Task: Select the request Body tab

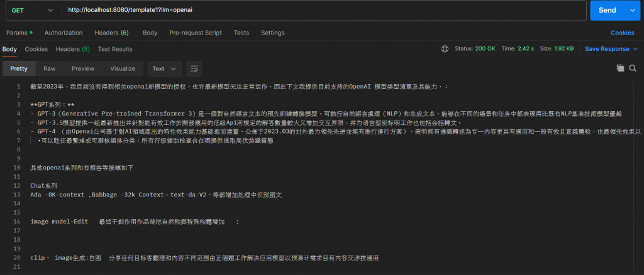Action: [x=150, y=33]
